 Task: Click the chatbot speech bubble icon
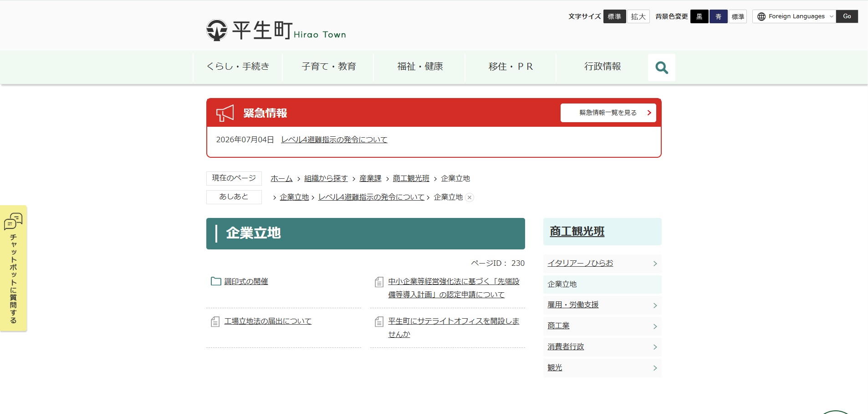coord(13,221)
